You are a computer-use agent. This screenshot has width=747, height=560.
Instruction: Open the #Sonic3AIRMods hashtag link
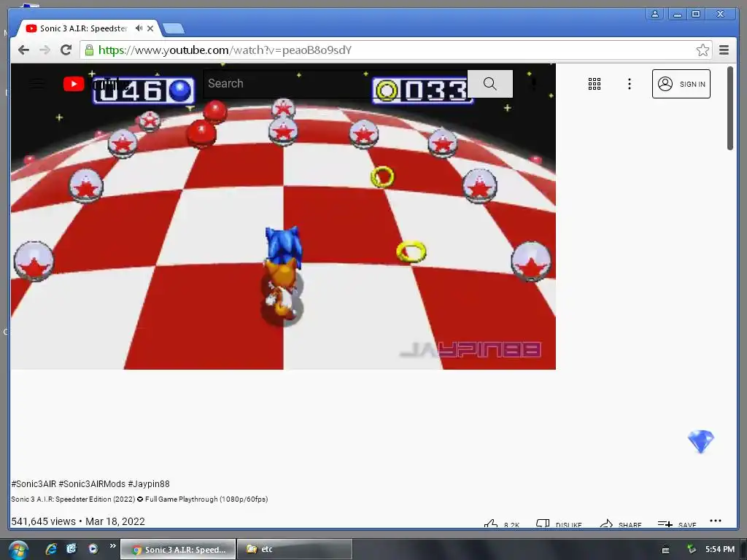pos(92,484)
